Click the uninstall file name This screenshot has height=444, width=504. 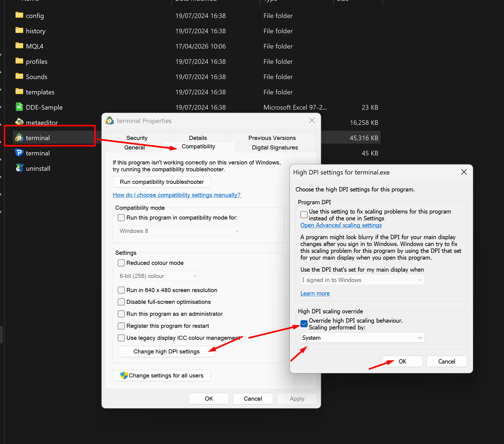click(x=38, y=169)
